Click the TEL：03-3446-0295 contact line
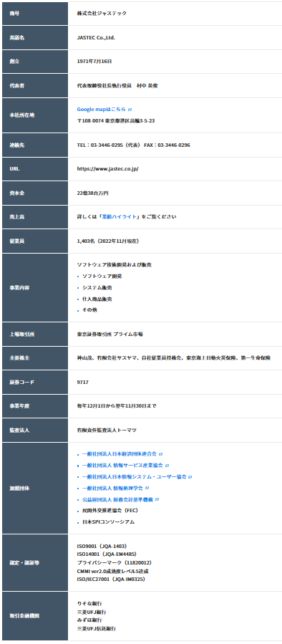This screenshot has width=282, height=644. tap(133, 145)
